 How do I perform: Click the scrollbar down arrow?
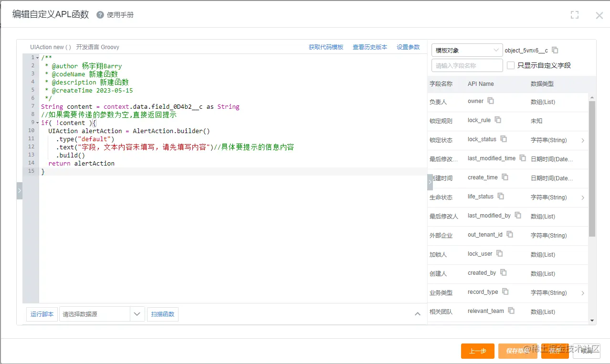pyautogui.click(x=592, y=321)
